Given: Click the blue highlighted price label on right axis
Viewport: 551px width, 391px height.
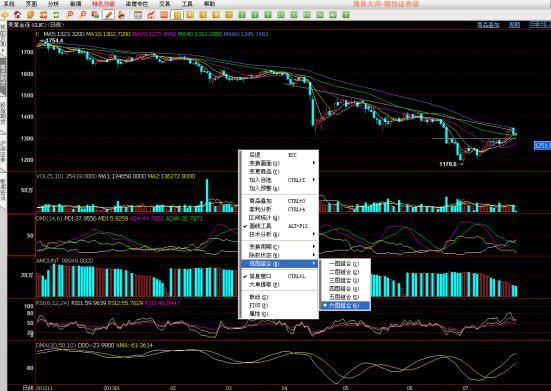Looking at the screenshot, I should pyautogui.click(x=542, y=145).
